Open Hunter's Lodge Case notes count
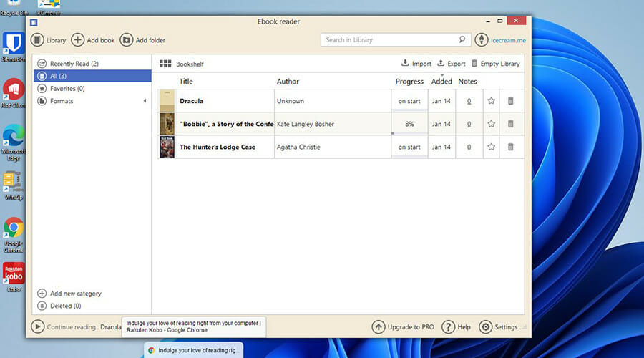Image resolution: width=644 pixels, height=358 pixels. [x=469, y=147]
